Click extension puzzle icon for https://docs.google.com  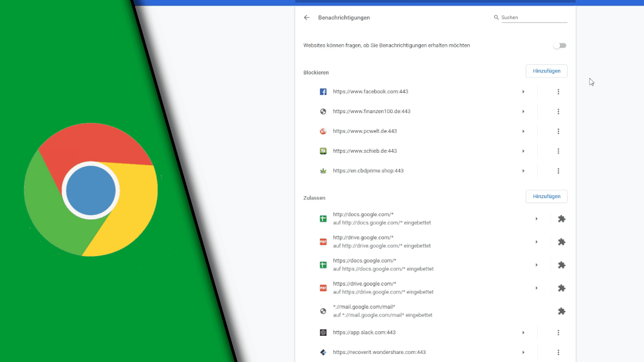pyautogui.click(x=562, y=265)
